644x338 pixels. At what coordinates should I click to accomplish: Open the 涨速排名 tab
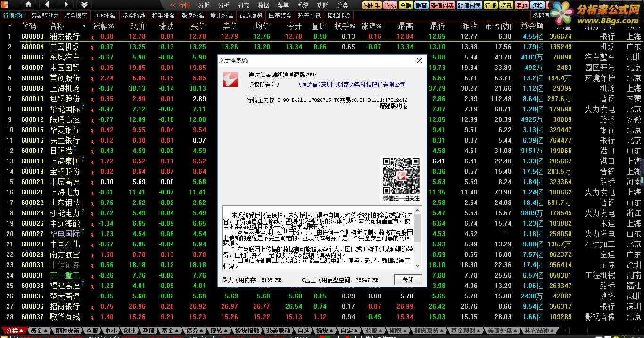pyautogui.click(x=193, y=16)
